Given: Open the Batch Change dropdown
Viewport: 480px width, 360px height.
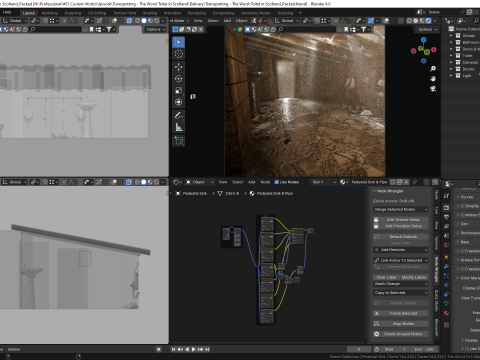Looking at the screenshot, I should point(400,284).
